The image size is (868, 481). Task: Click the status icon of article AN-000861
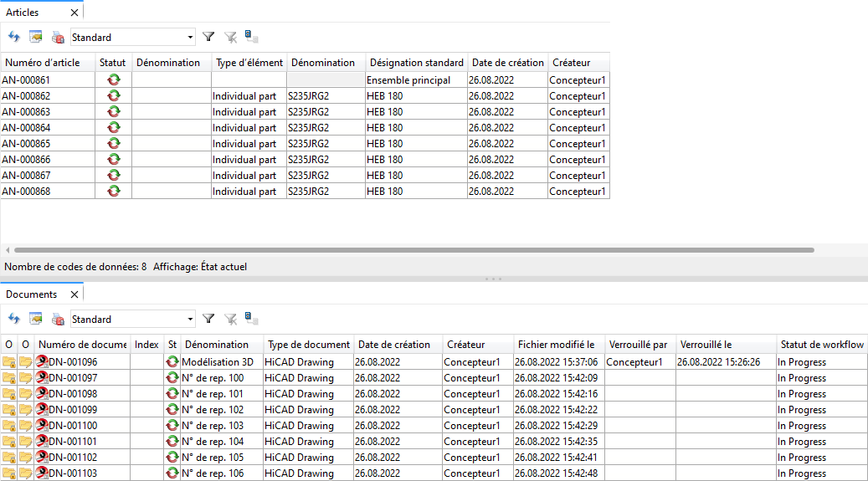pos(113,80)
